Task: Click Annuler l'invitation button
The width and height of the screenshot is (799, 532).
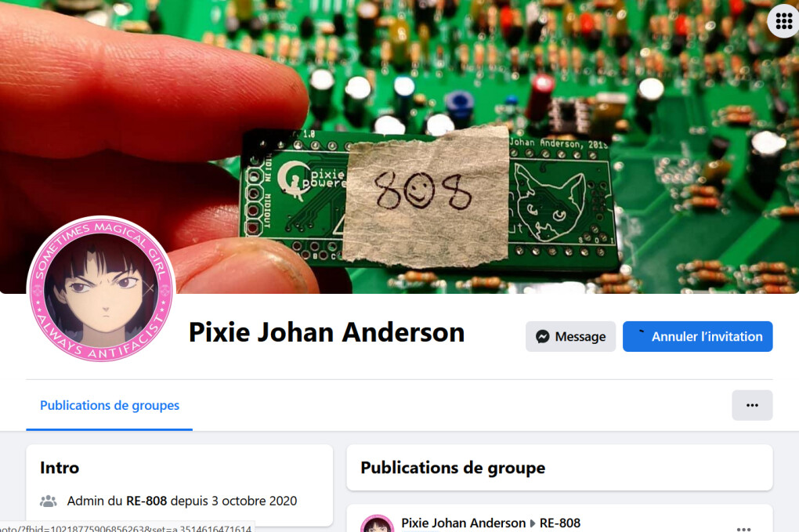Action: (698, 336)
